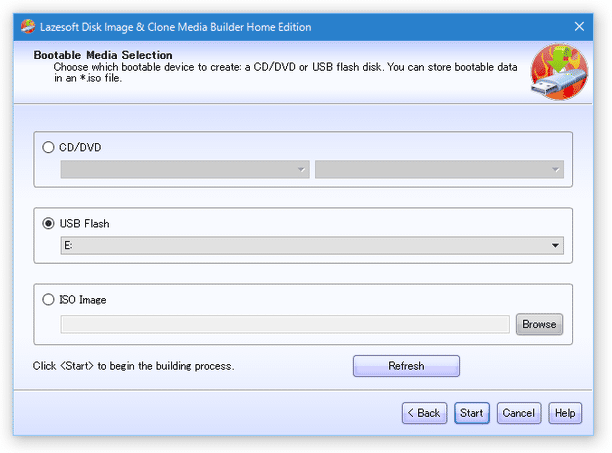The image size is (612, 453).
Task: Go Back to the previous step
Action: point(424,413)
